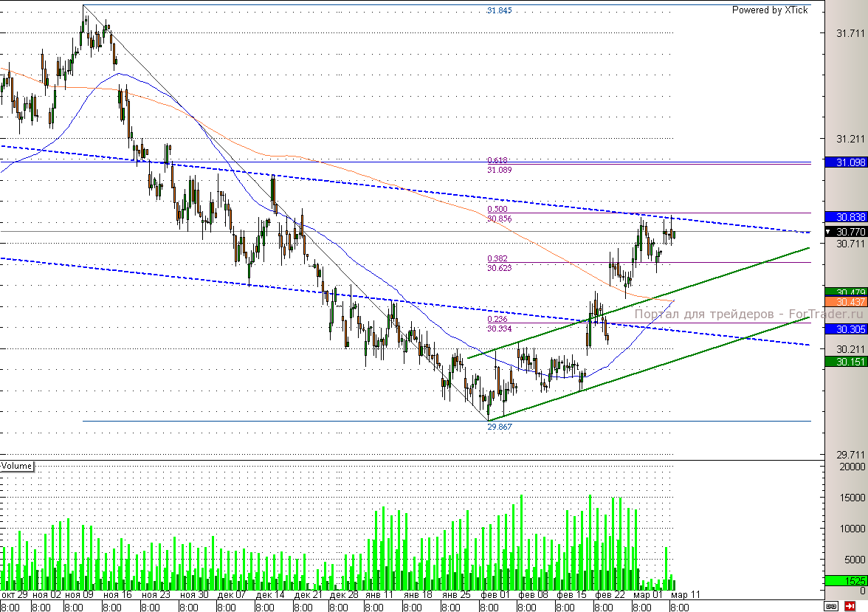Click the 31.845 high level label
Viewport: 868px width, 612px height.
pyautogui.click(x=499, y=10)
